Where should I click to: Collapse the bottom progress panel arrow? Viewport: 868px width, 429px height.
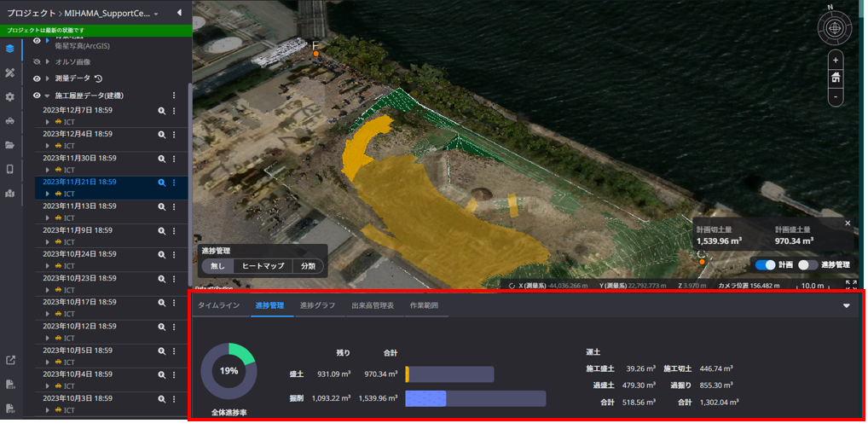847,305
